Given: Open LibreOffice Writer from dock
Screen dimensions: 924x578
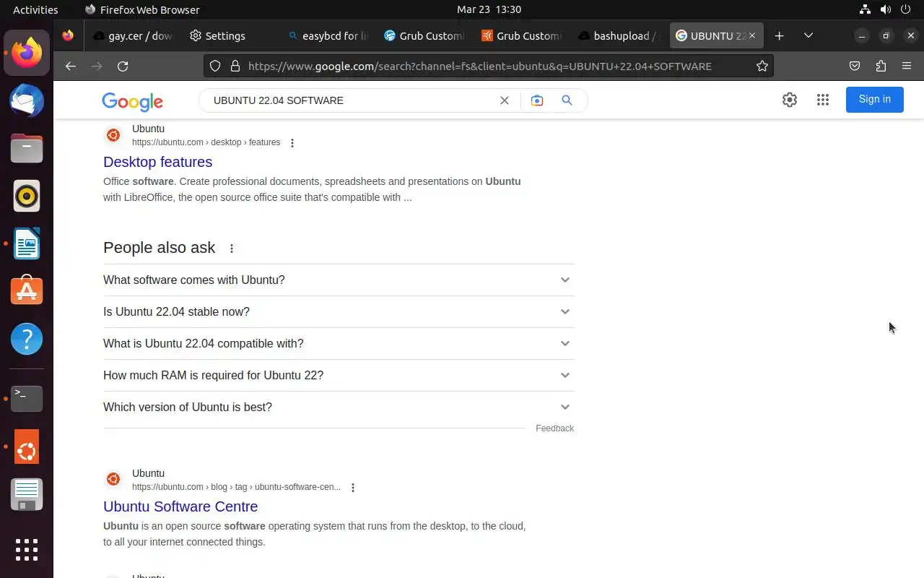Looking at the screenshot, I should (x=27, y=243).
